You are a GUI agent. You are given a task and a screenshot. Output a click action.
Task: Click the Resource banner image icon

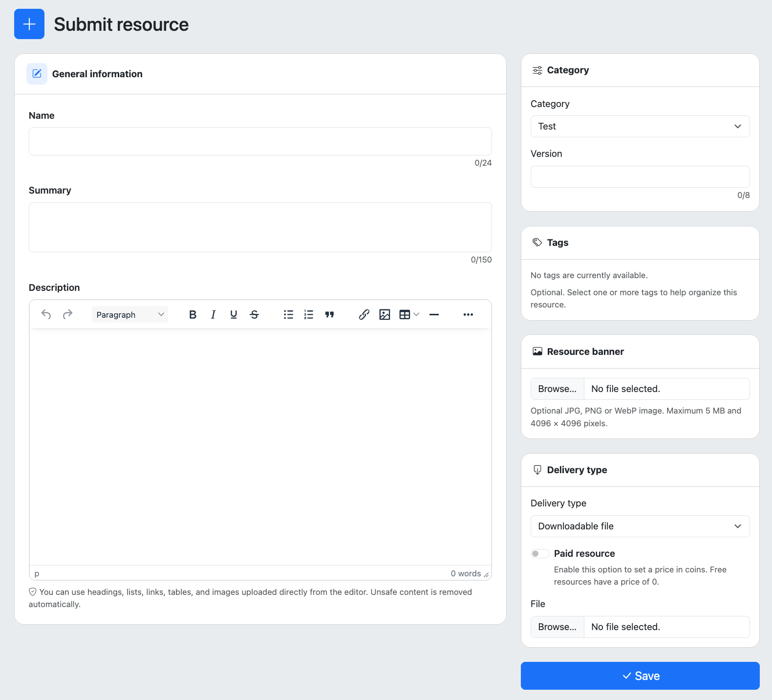tap(537, 351)
